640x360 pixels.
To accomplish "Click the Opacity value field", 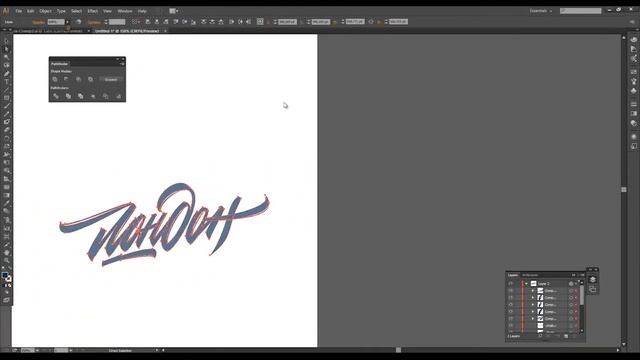I will pyautogui.click(x=56, y=22).
